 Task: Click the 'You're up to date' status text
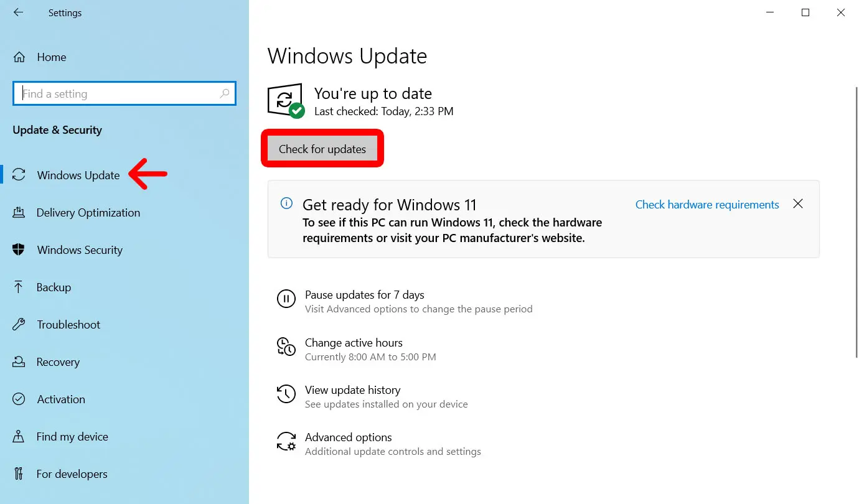coord(373,93)
